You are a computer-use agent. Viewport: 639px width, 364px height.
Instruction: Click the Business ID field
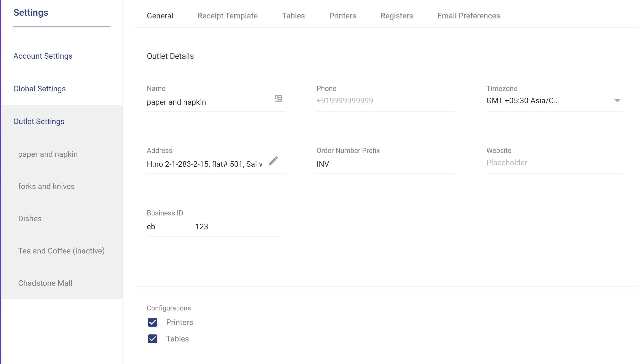click(x=213, y=227)
